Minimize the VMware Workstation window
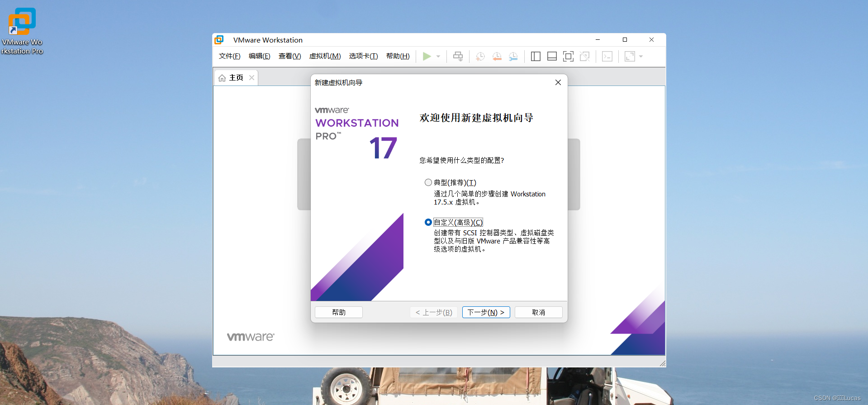Viewport: 868px width, 405px height. pyautogui.click(x=598, y=40)
